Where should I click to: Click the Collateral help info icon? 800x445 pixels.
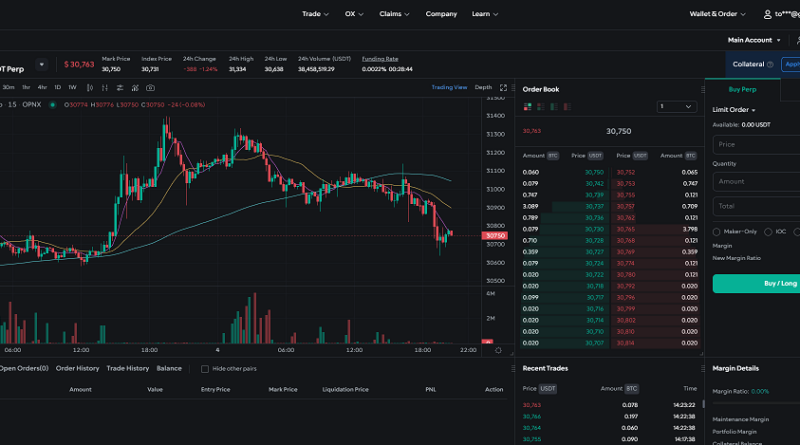[770, 64]
